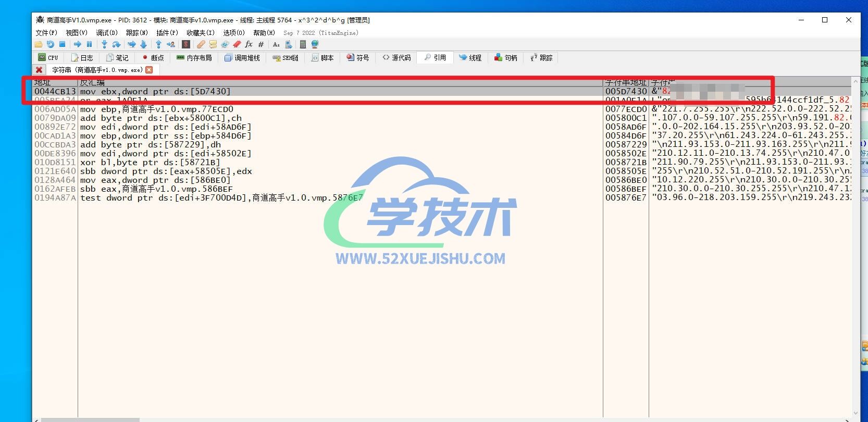Open the 文件(F) menu
This screenshot has width=868, height=422.
(46, 33)
